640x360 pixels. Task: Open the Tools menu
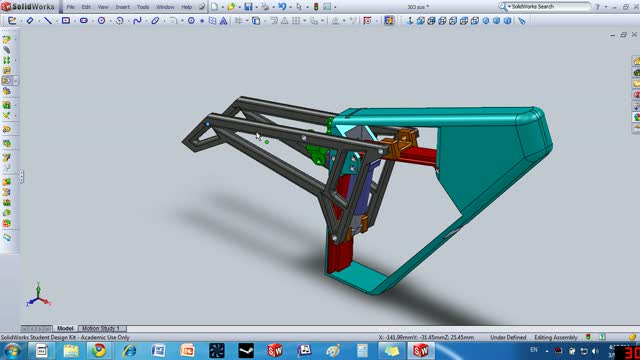coord(143,7)
